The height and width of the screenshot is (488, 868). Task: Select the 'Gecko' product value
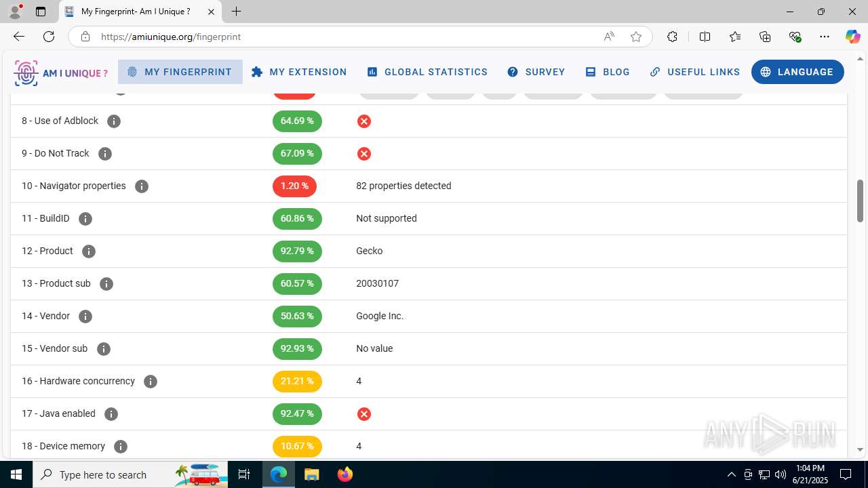[x=370, y=251]
